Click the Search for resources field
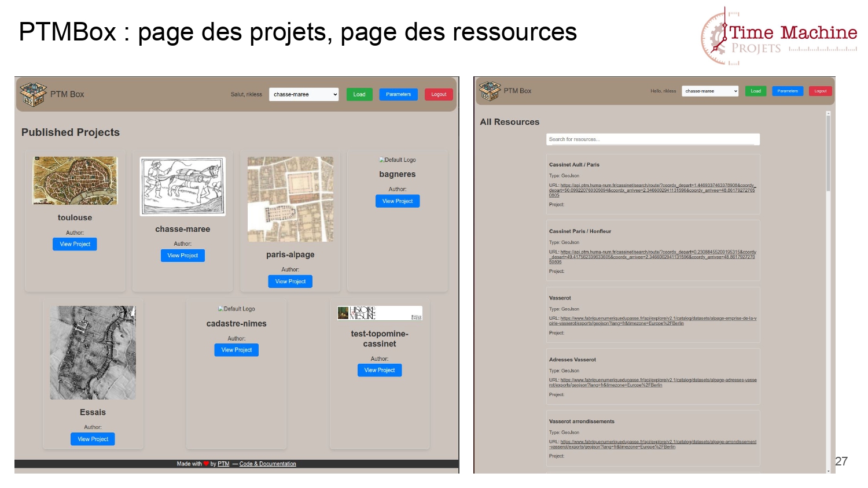Image resolution: width=868 pixels, height=488 pixels. [653, 139]
